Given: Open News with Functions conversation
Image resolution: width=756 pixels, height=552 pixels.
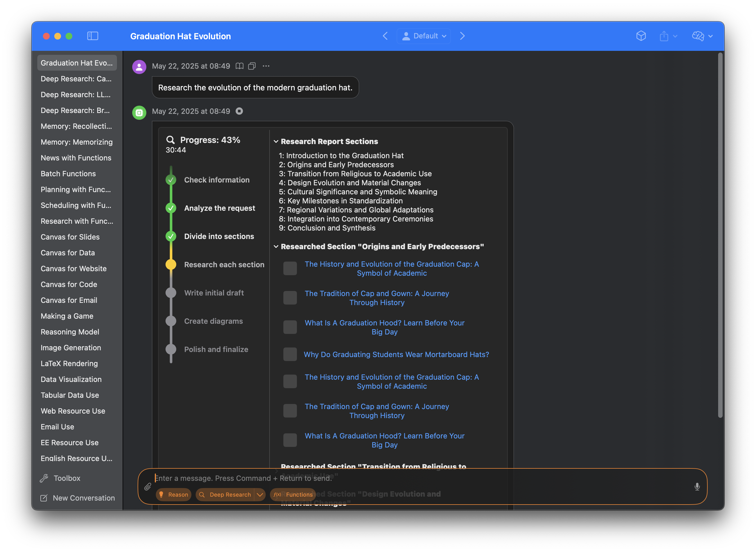Looking at the screenshot, I should pos(77,158).
